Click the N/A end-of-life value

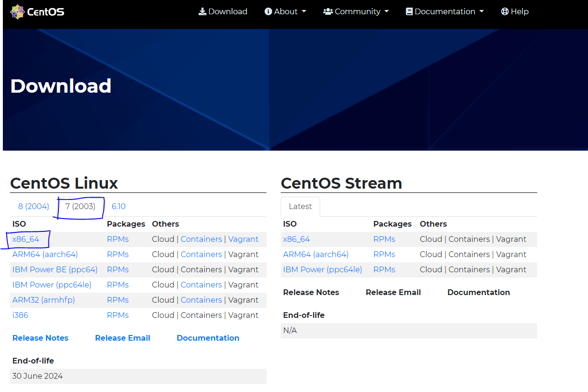tap(290, 330)
